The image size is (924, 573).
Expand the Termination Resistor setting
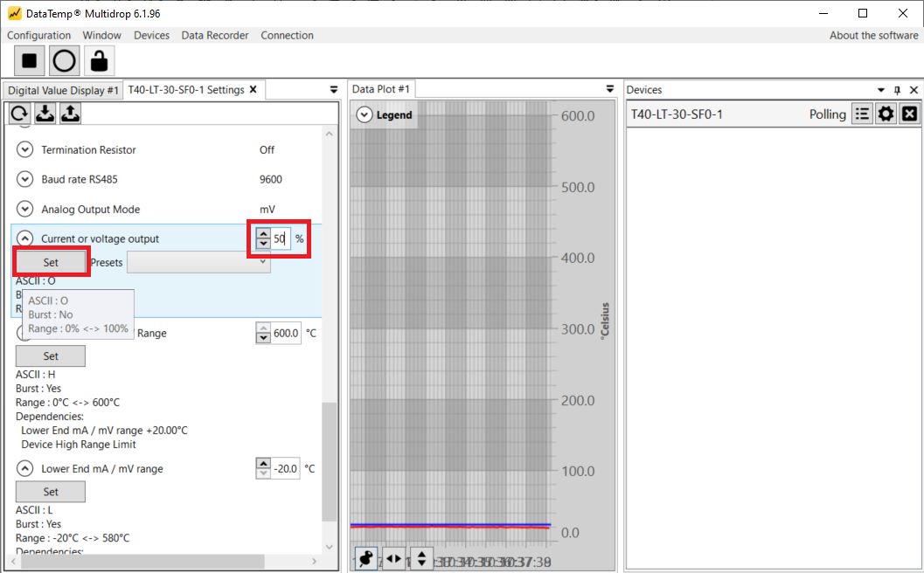[x=24, y=149]
